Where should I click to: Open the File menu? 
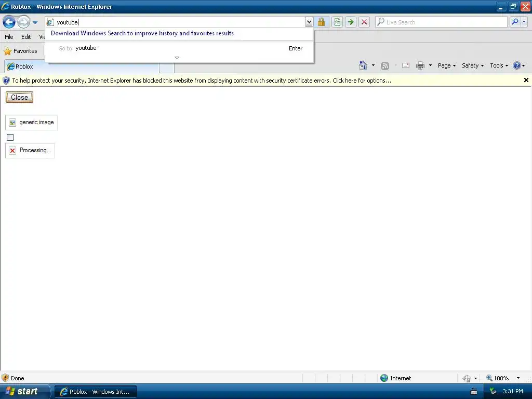click(x=9, y=37)
